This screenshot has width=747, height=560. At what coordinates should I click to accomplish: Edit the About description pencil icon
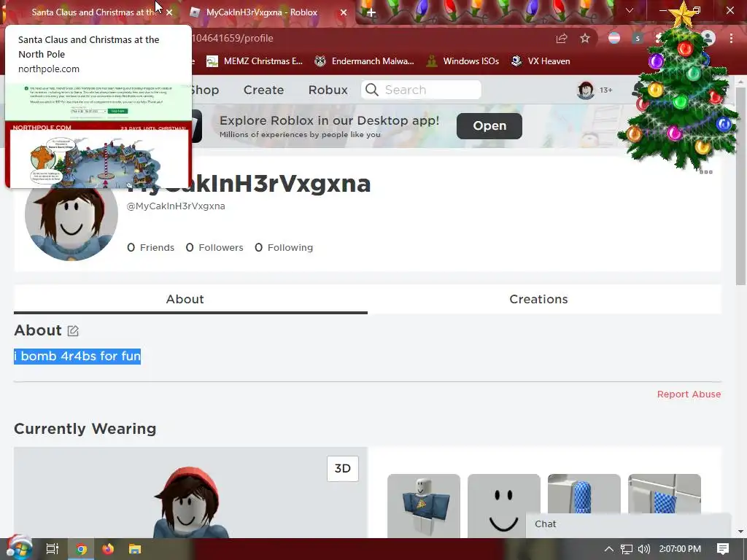coord(73,330)
